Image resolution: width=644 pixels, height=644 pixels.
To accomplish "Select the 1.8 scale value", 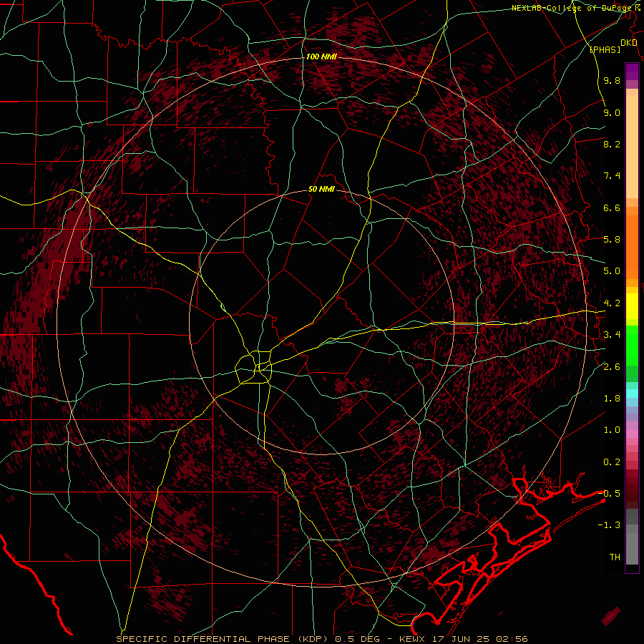I will (612, 399).
